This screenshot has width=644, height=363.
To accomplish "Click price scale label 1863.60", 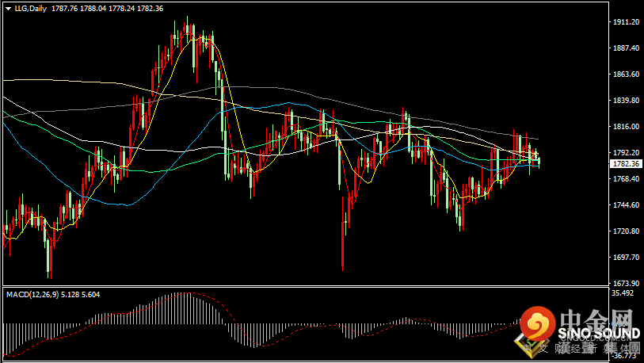I will click(627, 74).
